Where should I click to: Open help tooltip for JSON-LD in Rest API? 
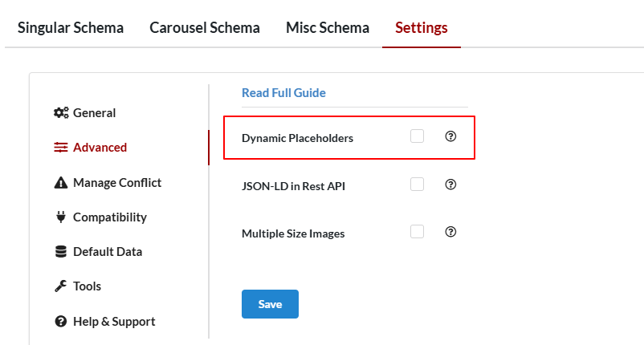pos(450,185)
